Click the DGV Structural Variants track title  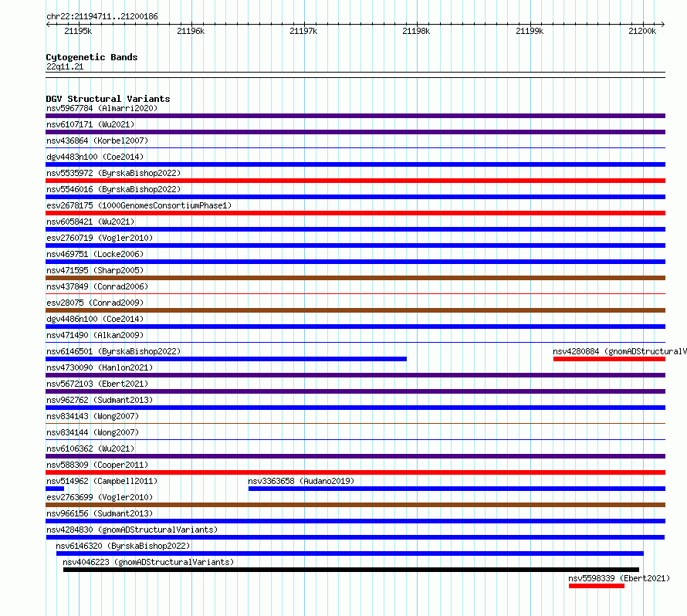click(108, 99)
